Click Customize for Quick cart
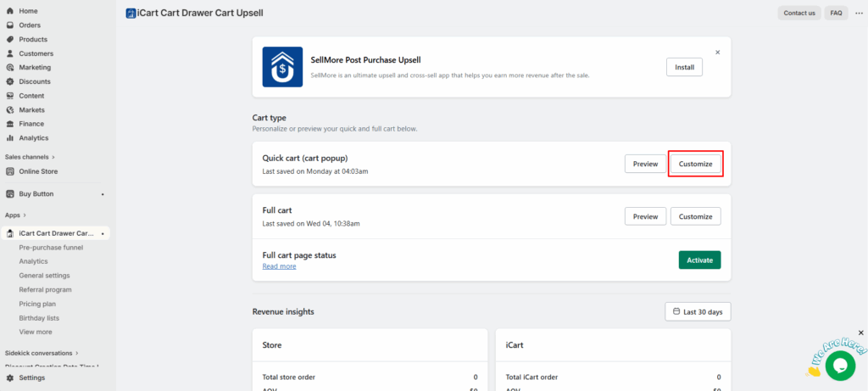Image resolution: width=868 pixels, height=391 pixels. [x=695, y=164]
